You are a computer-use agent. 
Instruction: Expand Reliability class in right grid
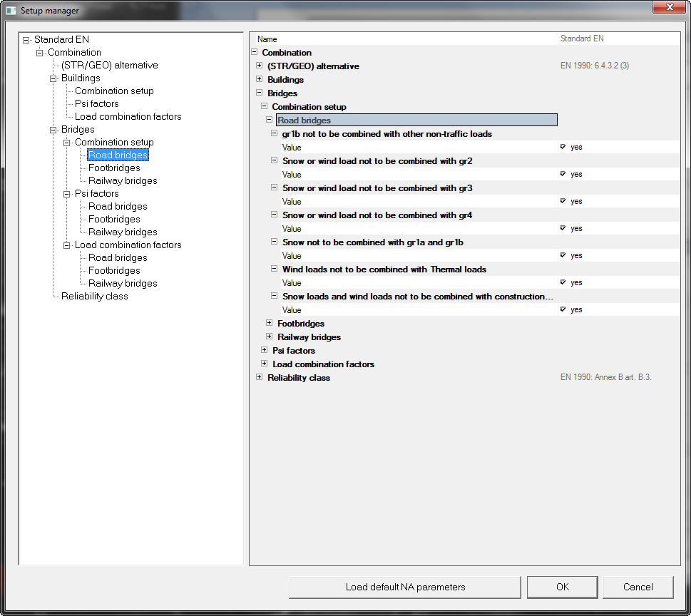[x=259, y=377]
